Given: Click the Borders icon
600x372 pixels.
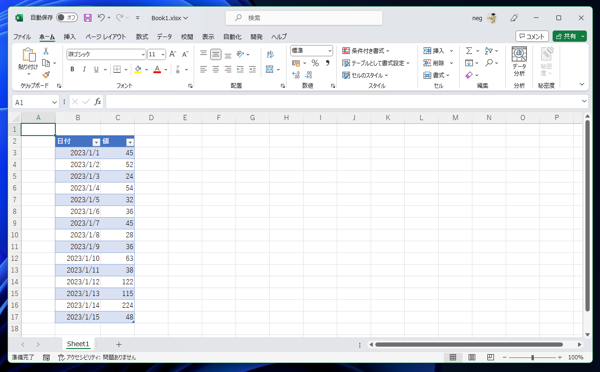Looking at the screenshot, I should pos(117,69).
